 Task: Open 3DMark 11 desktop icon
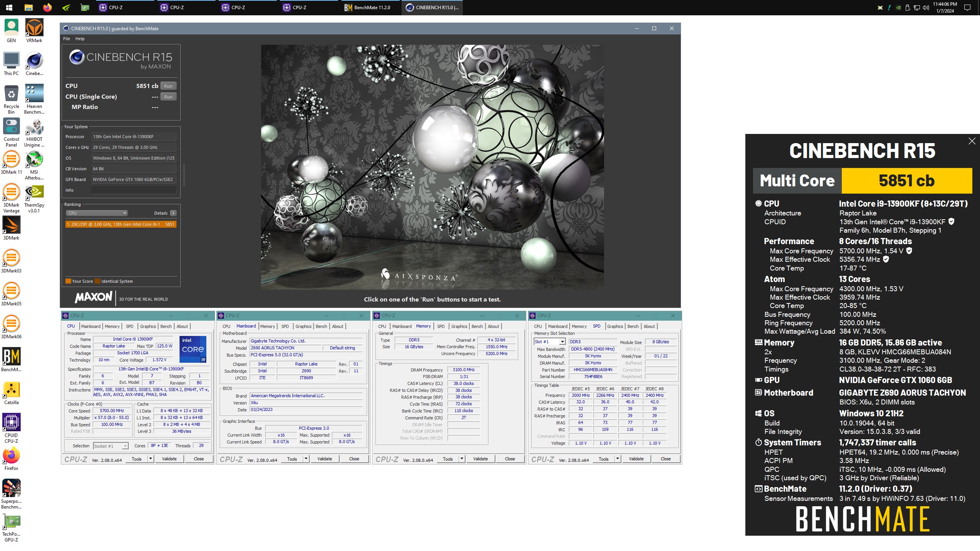pyautogui.click(x=11, y=163)
